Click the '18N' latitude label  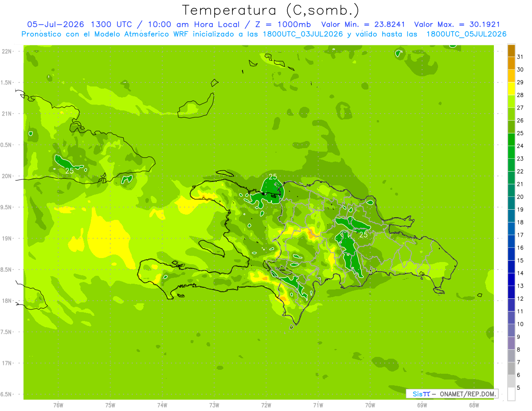click(x=6, y=301)
